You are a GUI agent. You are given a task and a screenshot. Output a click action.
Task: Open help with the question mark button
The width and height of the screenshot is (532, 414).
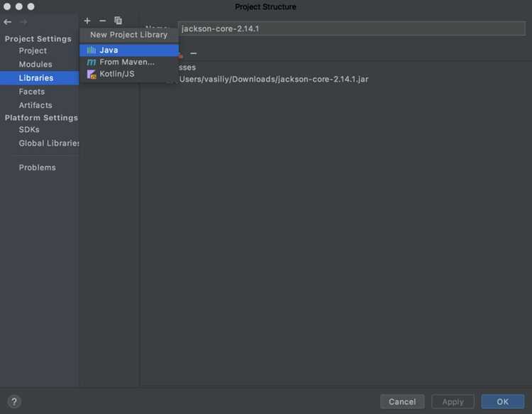point(14,402)
